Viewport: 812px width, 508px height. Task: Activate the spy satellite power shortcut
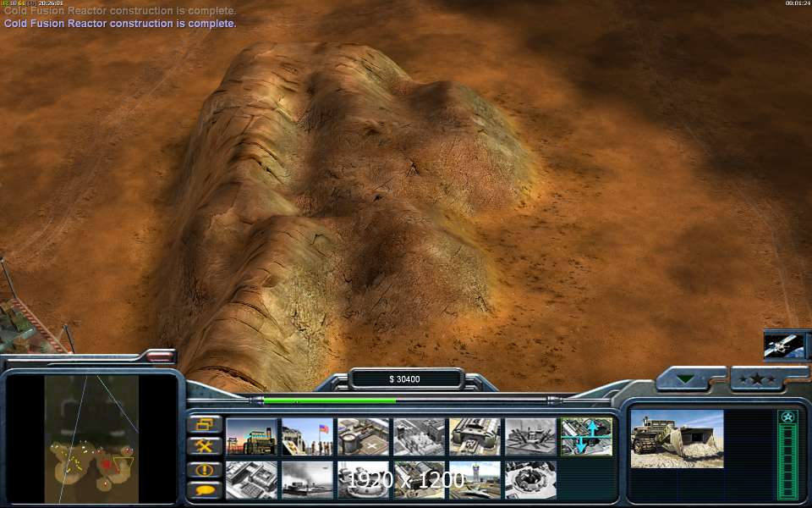pos(785,345)
